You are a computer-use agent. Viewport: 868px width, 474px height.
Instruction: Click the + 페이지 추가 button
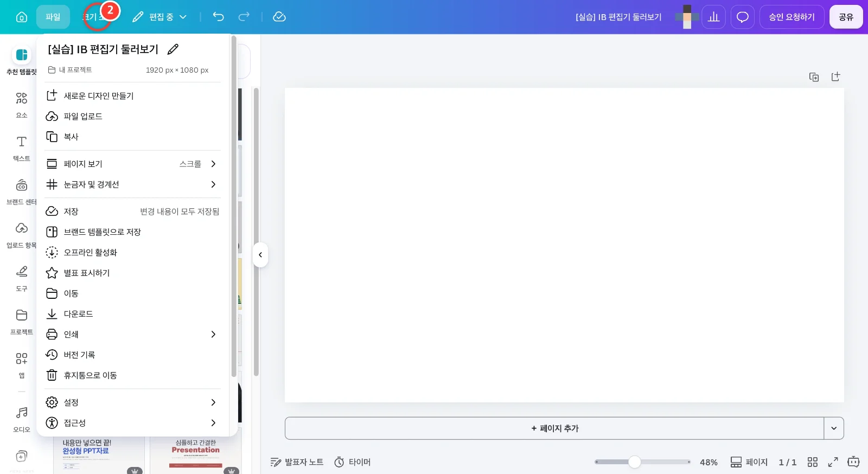coord(554,428)
